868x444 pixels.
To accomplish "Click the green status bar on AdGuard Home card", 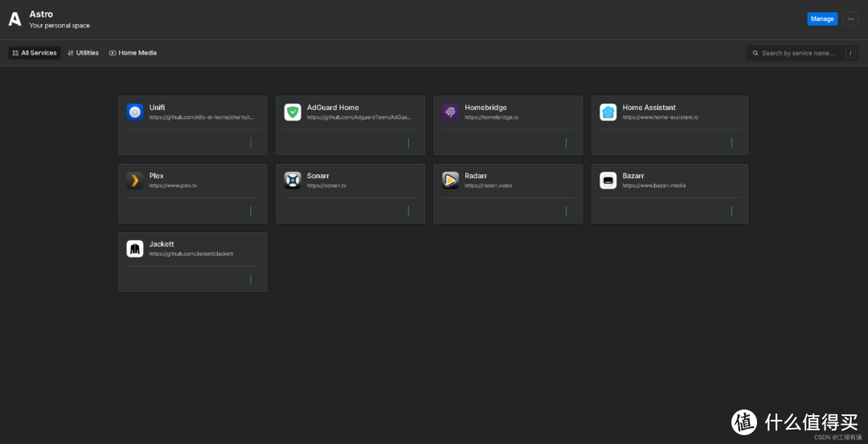I will (408, 143).
